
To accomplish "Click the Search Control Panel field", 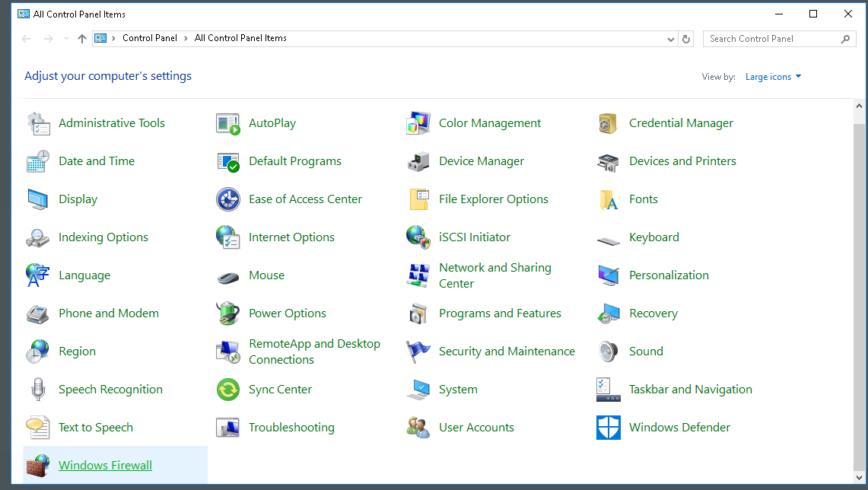I will click(779, 39).
